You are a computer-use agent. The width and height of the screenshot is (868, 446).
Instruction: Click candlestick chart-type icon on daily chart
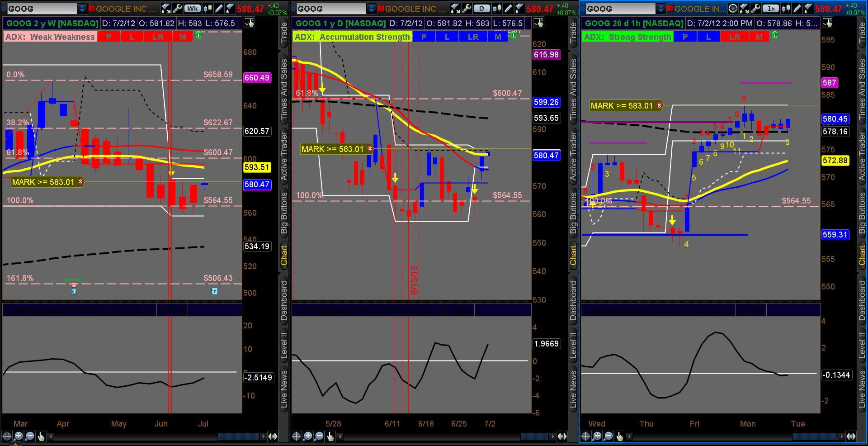tap(498, 8)
